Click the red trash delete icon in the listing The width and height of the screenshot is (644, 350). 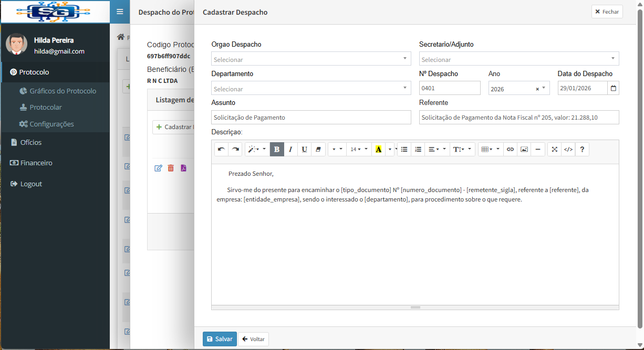(171, 168)
